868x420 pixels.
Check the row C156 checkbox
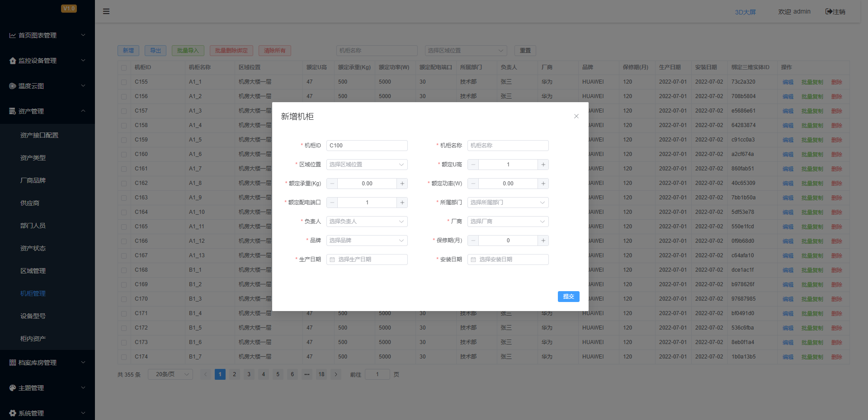point(124,97)
